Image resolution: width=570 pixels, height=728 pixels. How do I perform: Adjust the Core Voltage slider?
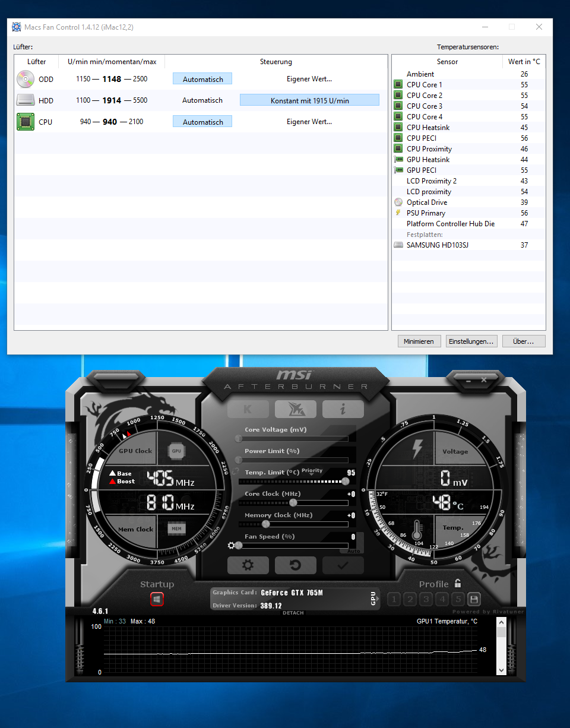click(293, 439)
